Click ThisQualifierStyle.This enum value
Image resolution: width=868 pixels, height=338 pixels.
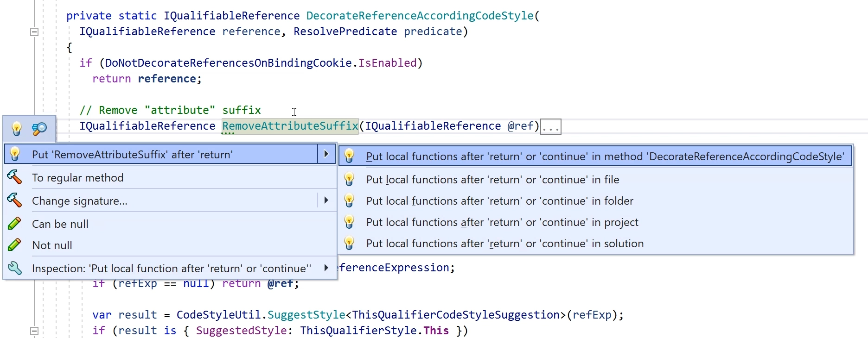point(374,331)
